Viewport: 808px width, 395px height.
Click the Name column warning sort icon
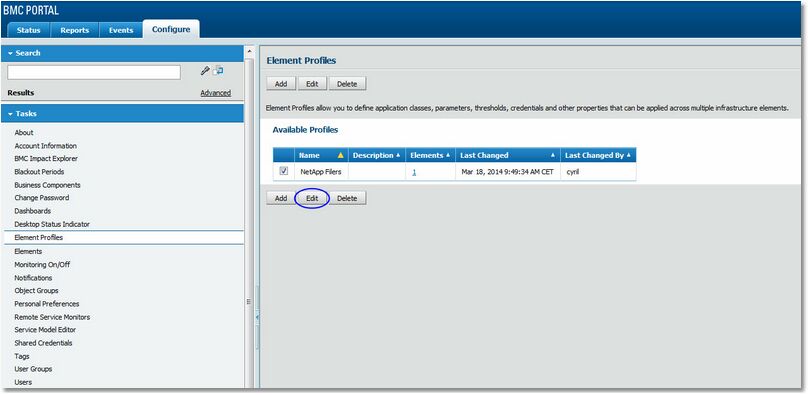[340, 156]
